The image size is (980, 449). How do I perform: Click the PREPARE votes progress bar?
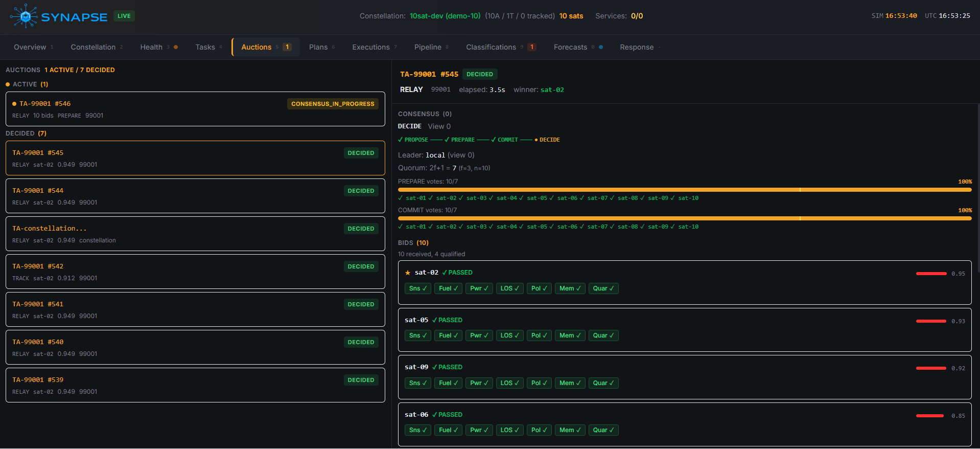[x=685, y=190]
